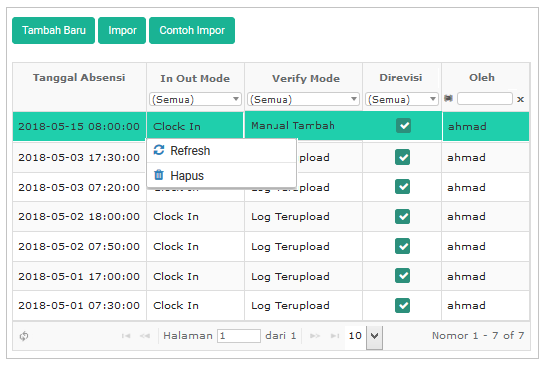Click Log Terupload in 2018-05-02 18:00:00 row
Viewport: 547px width, 365px height.
point(290,216)
